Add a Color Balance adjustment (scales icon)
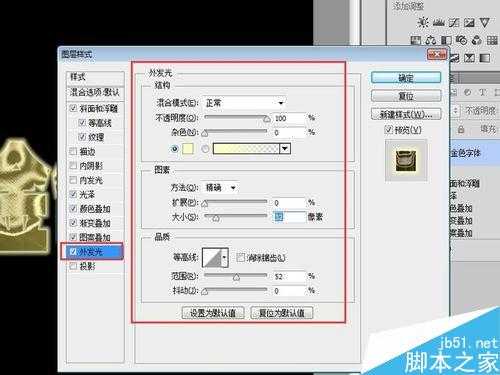 tap(431, 40)
